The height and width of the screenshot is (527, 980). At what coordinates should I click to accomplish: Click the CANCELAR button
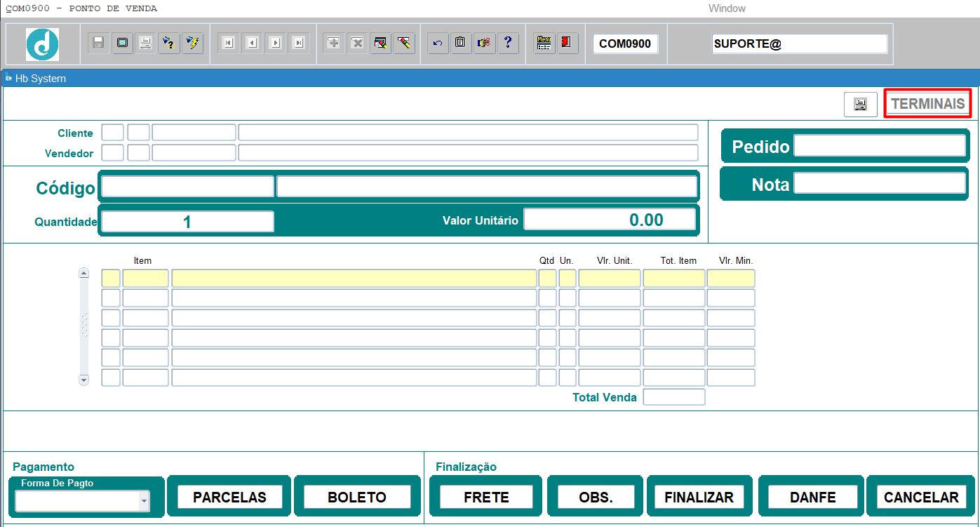[x=920, y=498]
